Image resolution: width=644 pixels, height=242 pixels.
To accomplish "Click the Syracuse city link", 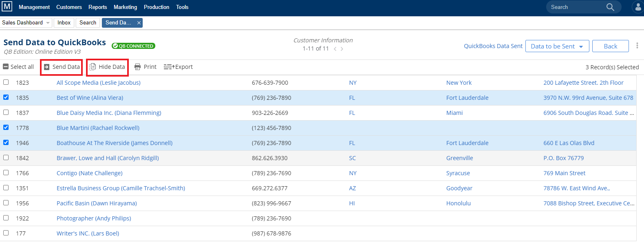I will (x=458, y=173).
